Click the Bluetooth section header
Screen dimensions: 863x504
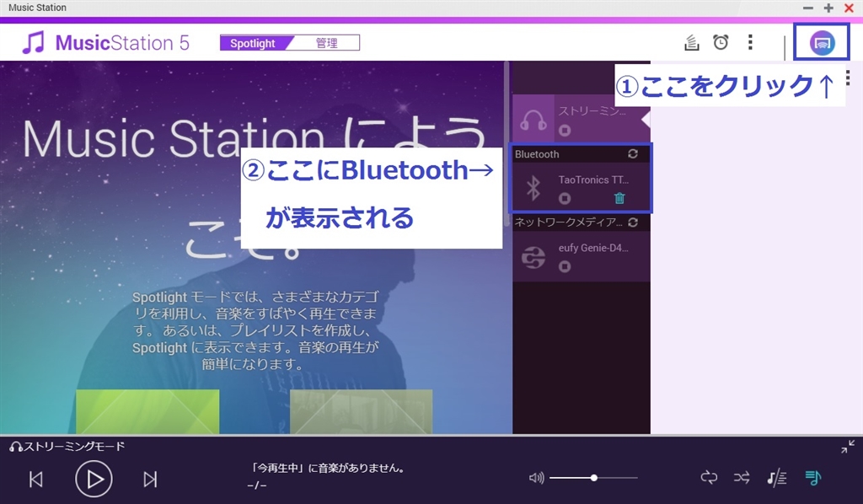pyautogui.click(x=581, y=154)
